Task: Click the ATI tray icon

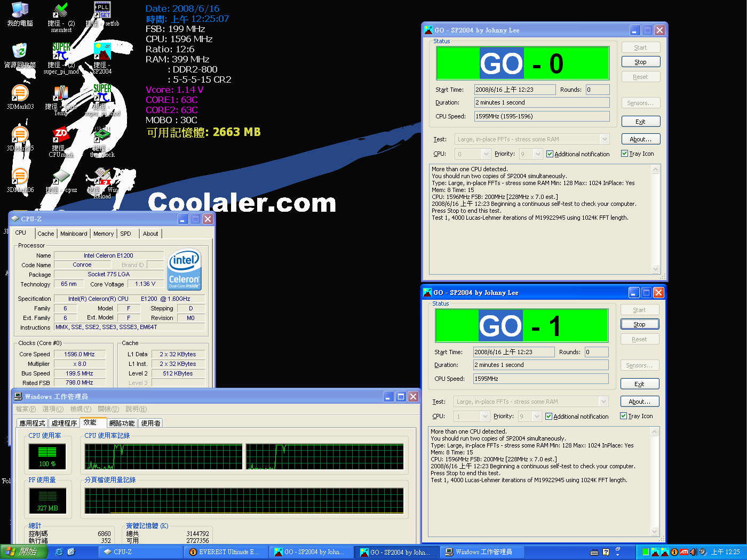Action: [684, 552]
